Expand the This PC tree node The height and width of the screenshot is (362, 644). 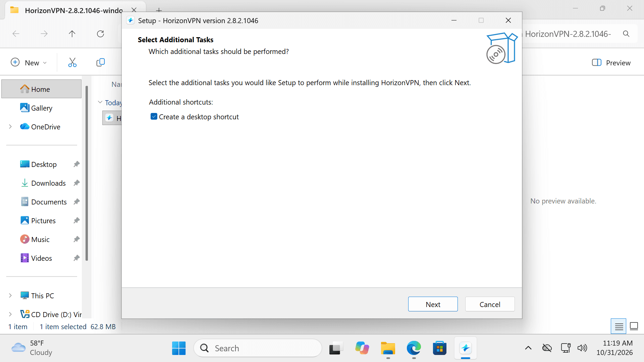pyautogui.click(x=10, y=296)
